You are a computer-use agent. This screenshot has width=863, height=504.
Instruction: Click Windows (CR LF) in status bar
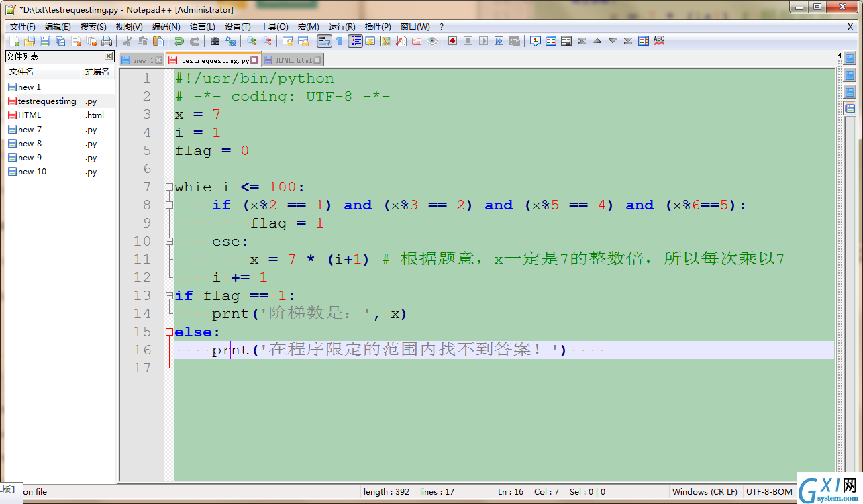[705, 492]
